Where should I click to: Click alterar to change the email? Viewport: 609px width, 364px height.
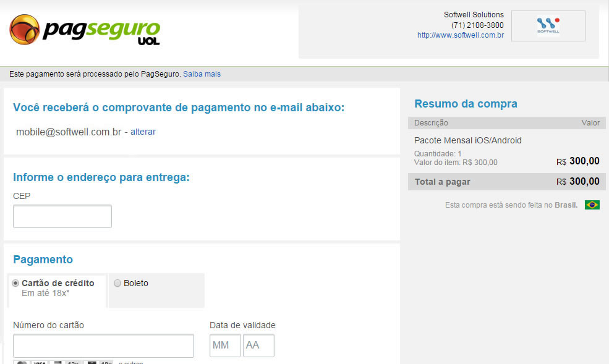143,132
